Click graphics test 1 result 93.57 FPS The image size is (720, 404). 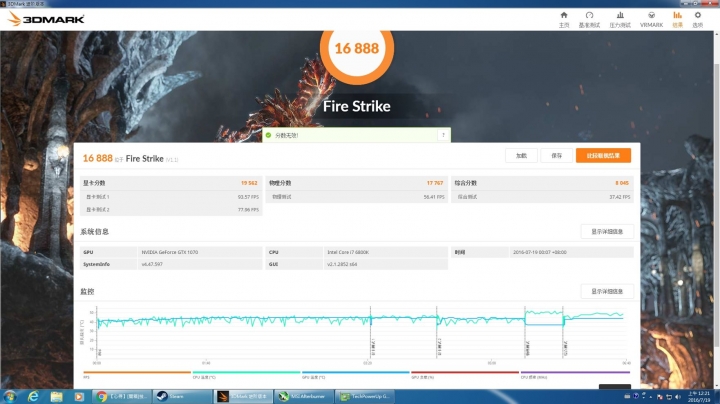(248, 196)
